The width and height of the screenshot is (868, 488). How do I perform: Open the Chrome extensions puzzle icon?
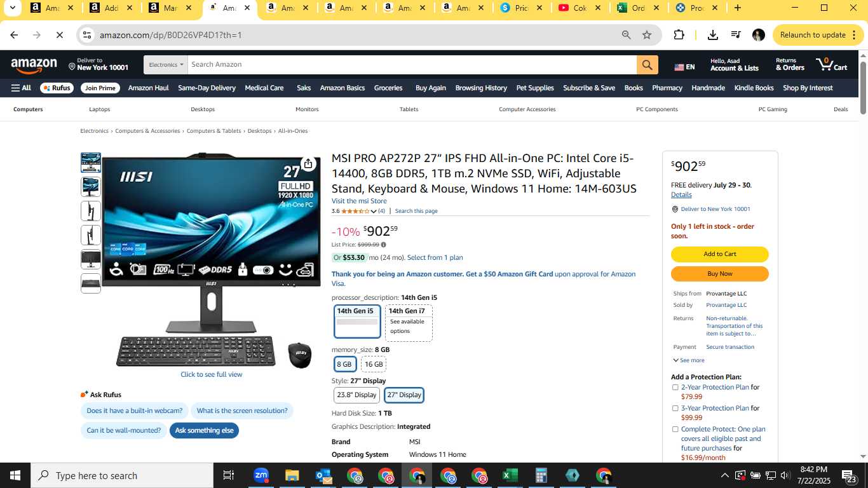(679, 35)
